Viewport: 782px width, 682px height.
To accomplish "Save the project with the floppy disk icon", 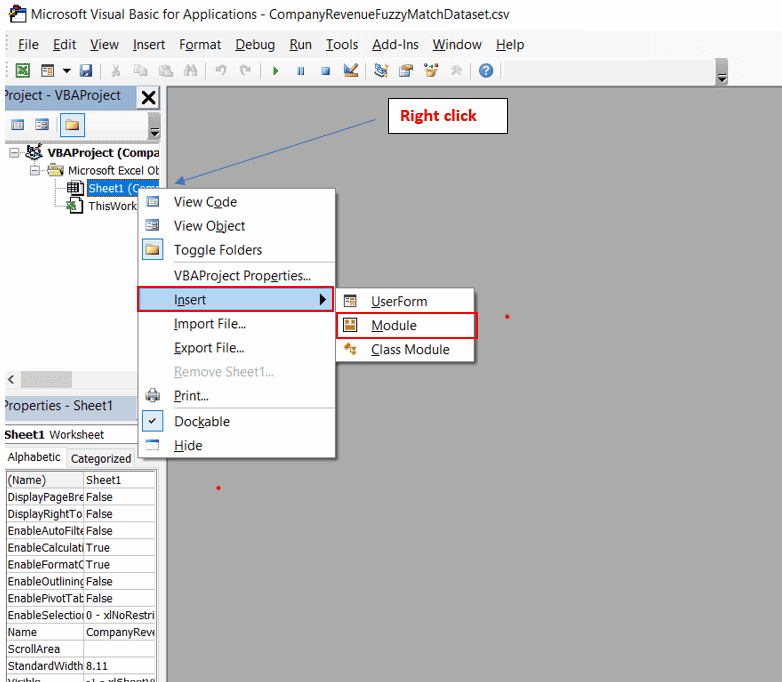I will coord(86,71).
